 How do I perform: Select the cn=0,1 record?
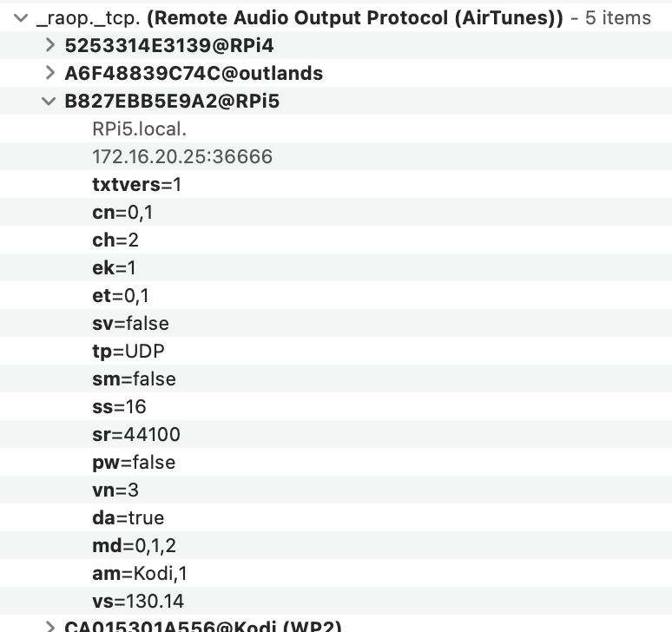coord(336,212)
